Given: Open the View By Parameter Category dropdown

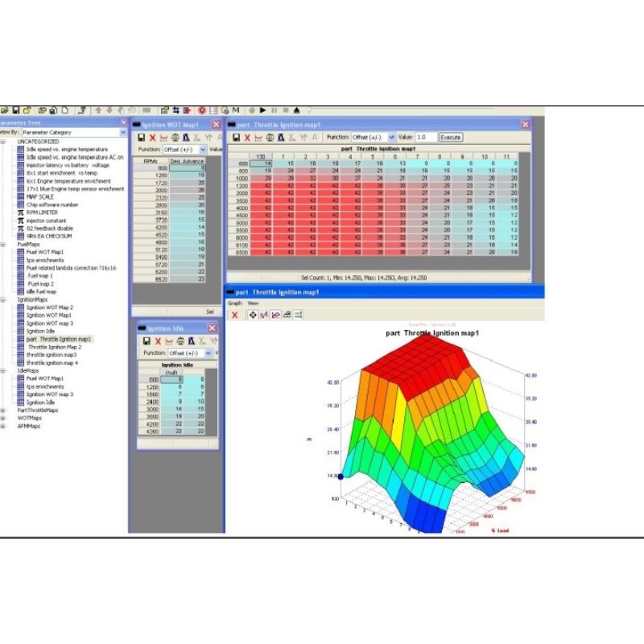Looking at the screenshot, I should coord(123,132).
